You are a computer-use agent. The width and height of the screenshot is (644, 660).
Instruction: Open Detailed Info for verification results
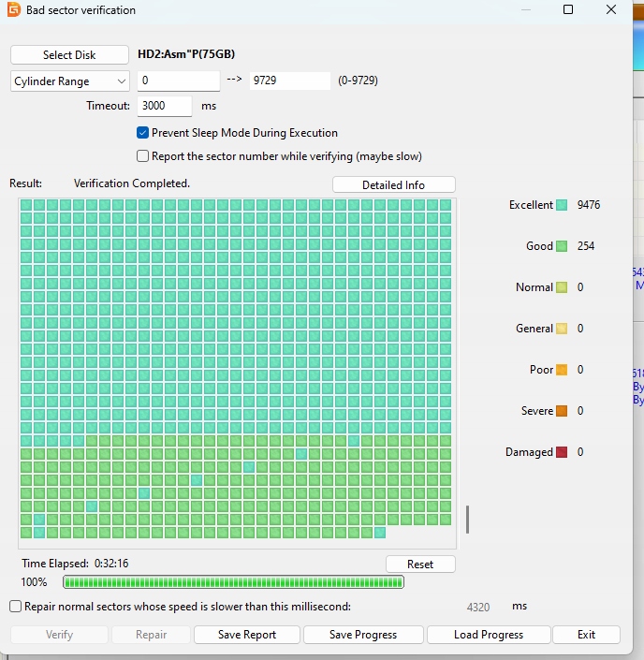393,185
